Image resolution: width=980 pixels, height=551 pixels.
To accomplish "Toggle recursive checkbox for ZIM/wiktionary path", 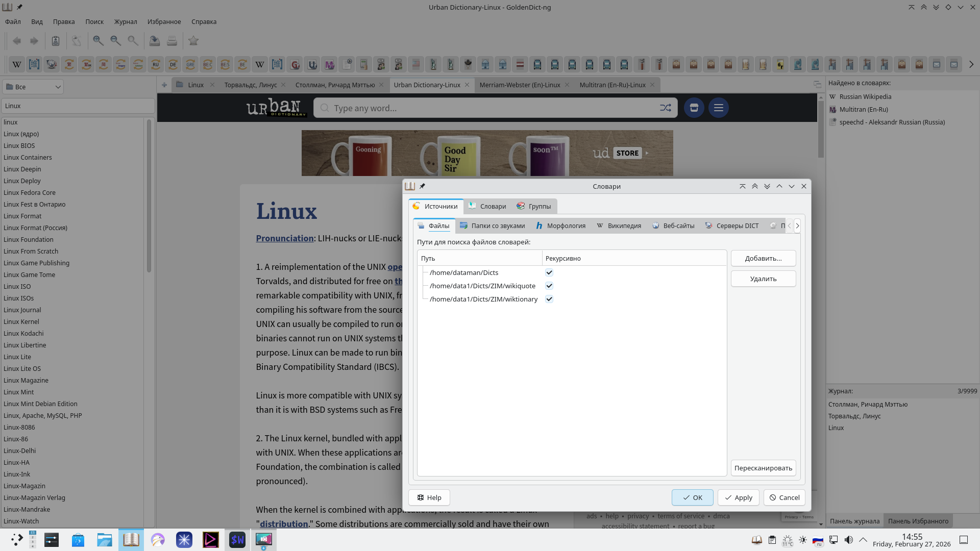I will point(549,299).
